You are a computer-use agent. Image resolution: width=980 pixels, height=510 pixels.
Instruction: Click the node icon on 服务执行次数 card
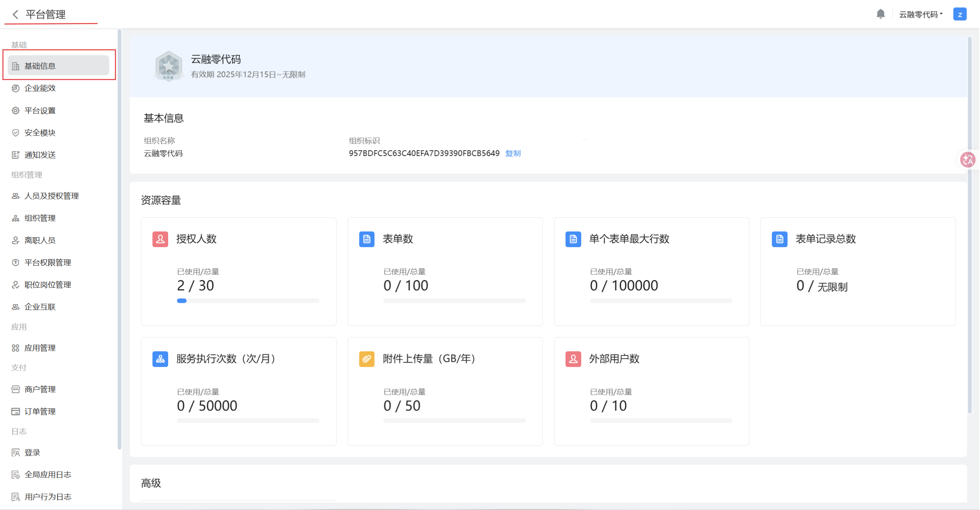[160, 359]
